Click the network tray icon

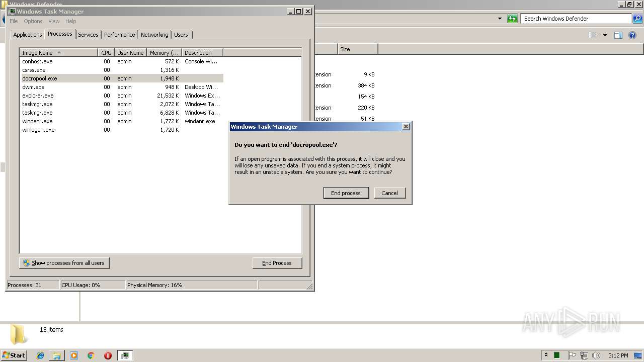(x=584, y=355)
